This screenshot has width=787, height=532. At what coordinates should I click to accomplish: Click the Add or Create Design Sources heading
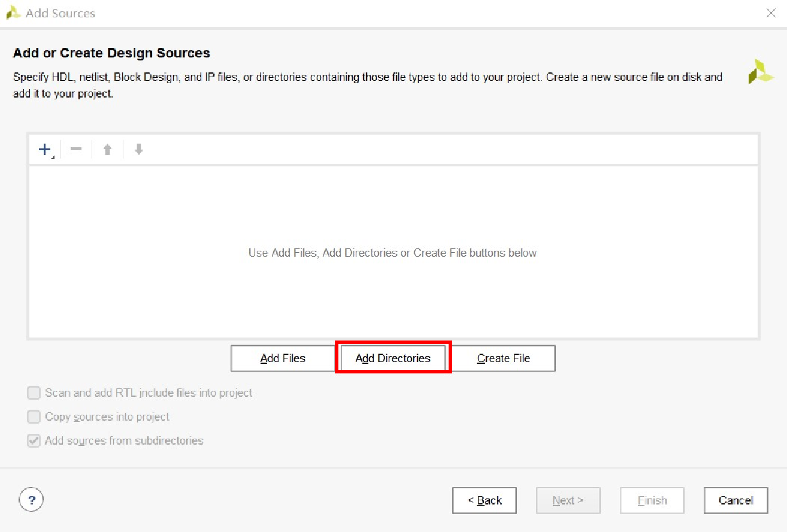pyautogui.click(x=111, y=53)
